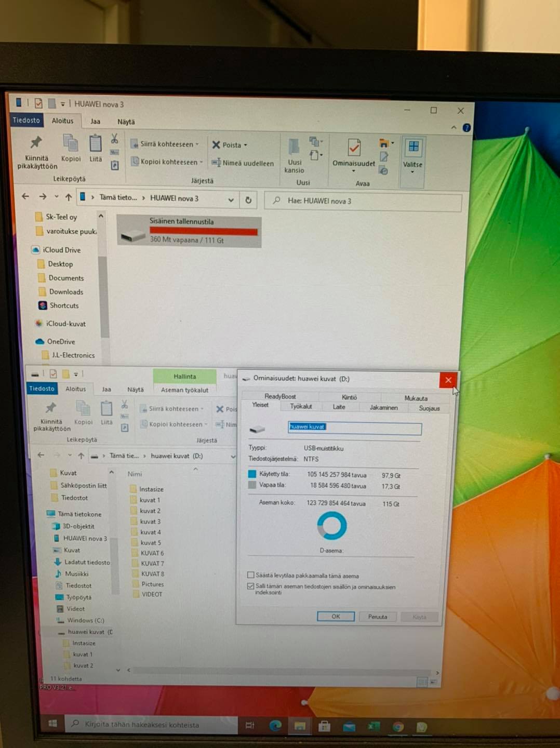This screenshot has height=748, width=560.
Task: Click Uusi kansio new folder icon
Action: tap(294, 155)
